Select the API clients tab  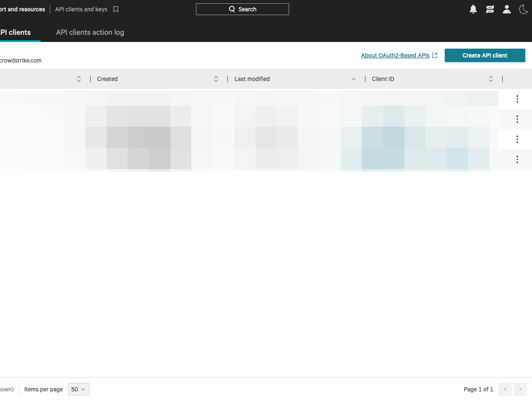click(x=16, y=32)
